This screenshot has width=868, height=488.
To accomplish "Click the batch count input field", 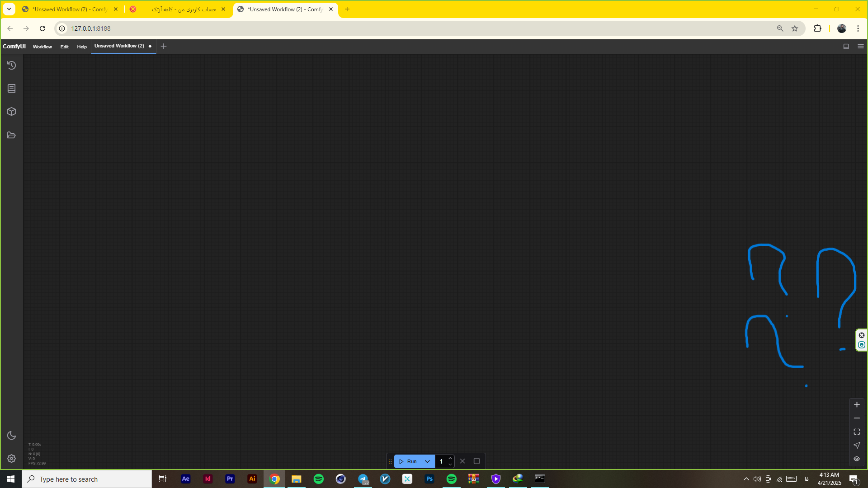I will click(x=442, y=461).
